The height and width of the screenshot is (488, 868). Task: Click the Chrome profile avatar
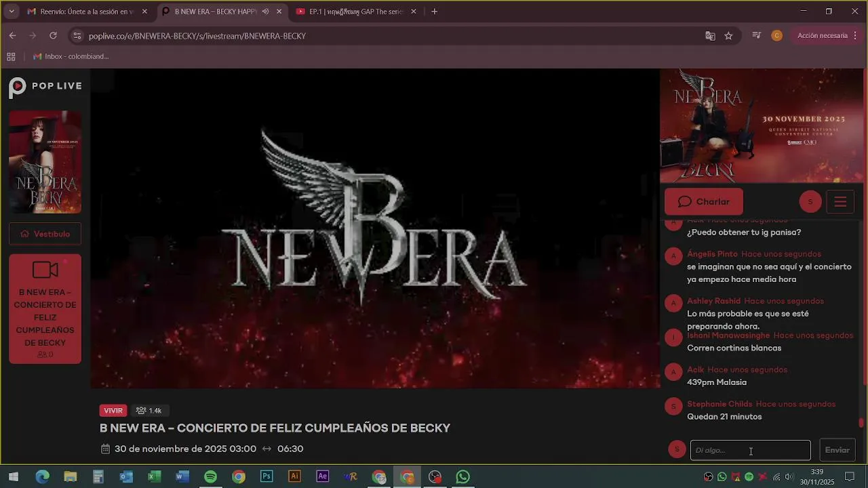[776, 36]
